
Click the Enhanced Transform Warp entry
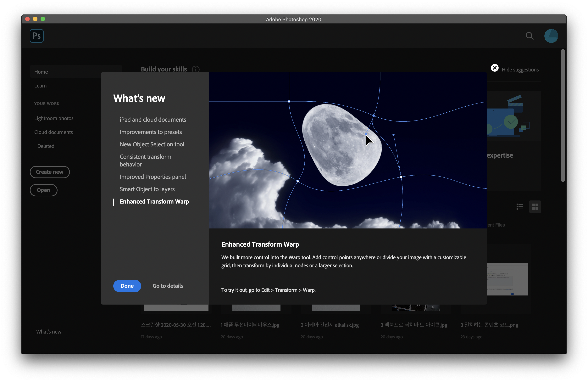tap(154, 202)
